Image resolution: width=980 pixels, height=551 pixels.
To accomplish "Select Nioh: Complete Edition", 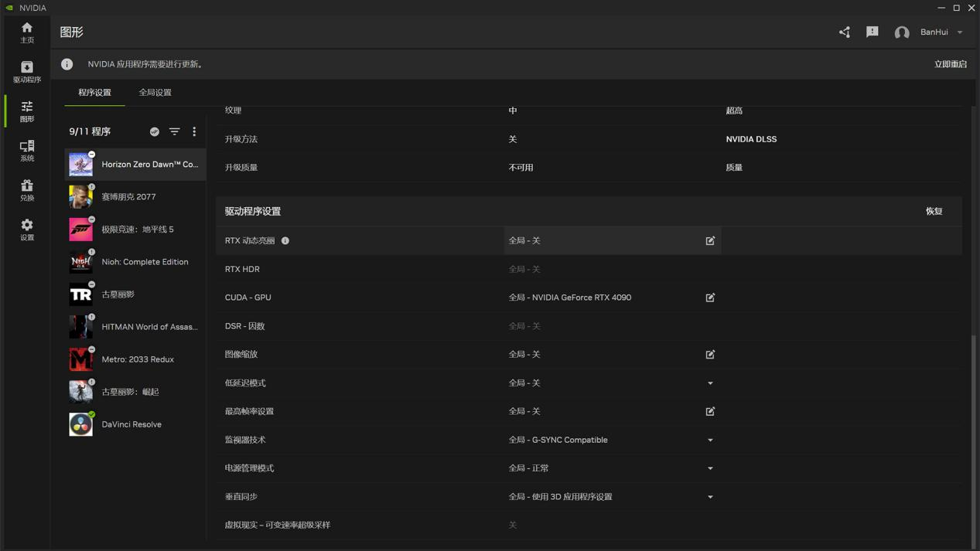I will tap(135, 262).
